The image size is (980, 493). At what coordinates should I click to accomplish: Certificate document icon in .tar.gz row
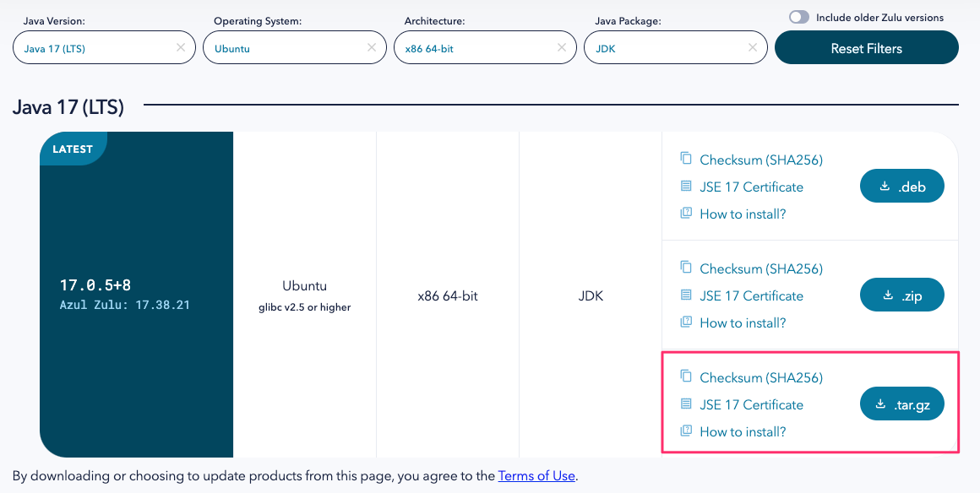[686, 404]
